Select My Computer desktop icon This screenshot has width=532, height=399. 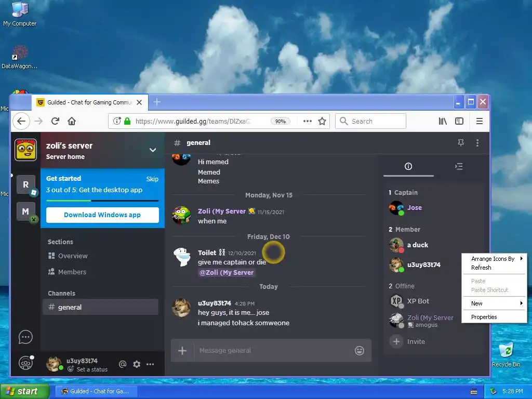(x=20, y=14)
